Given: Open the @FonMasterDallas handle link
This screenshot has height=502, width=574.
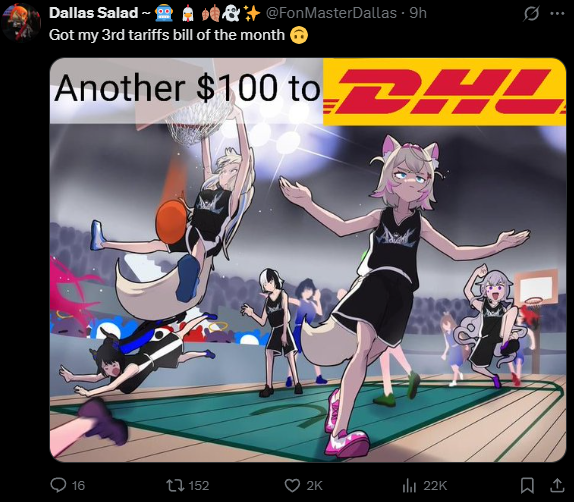Looking at the screenshot, I should click(331, 13).
